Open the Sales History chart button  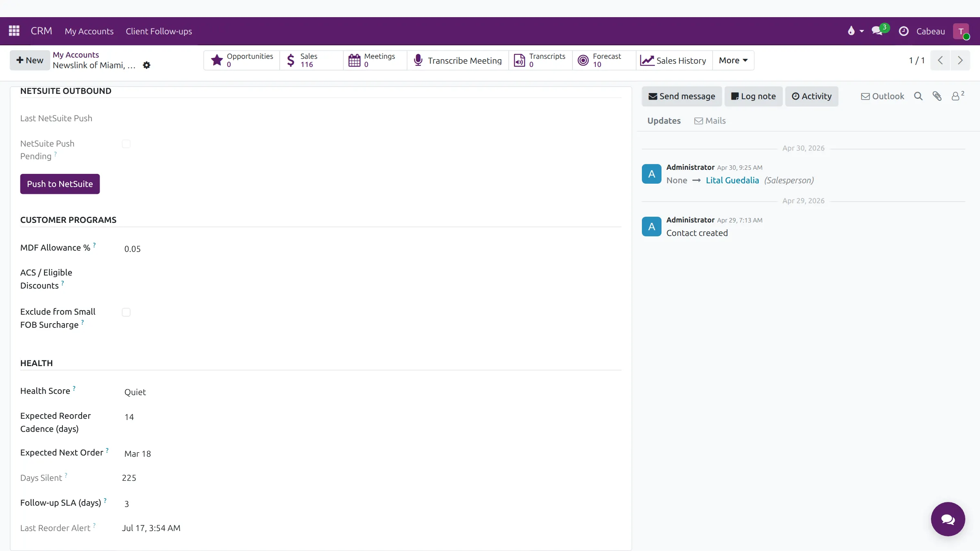click(x=674, y=60)
